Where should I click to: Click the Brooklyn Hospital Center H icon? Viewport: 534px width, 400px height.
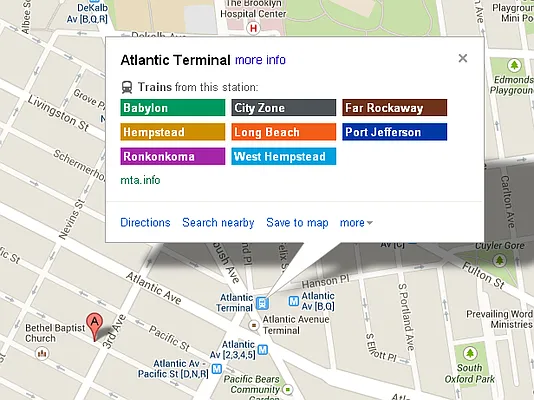(x=253, y=28)
